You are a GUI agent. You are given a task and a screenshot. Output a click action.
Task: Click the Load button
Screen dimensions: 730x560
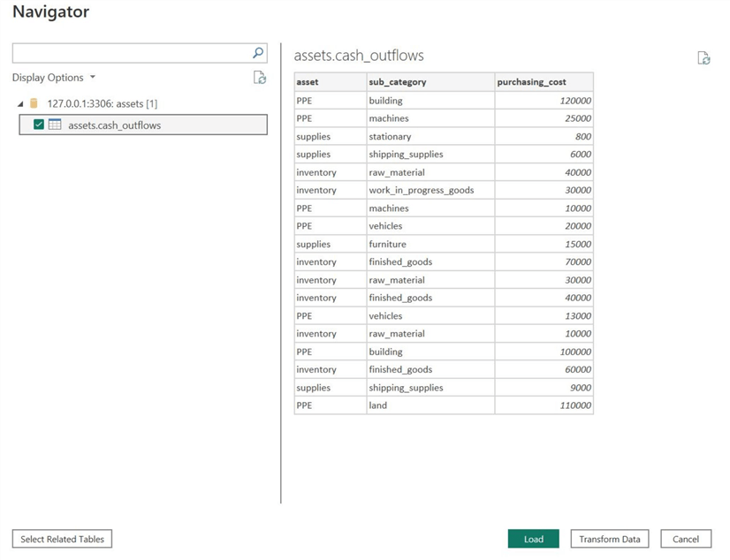(533, 539)
